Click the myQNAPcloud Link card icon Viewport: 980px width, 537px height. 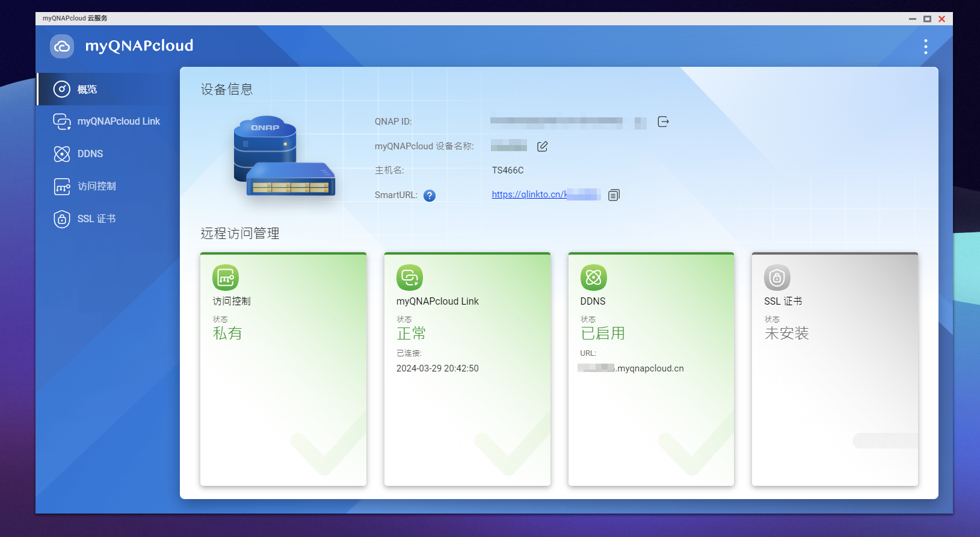point(410,278)
